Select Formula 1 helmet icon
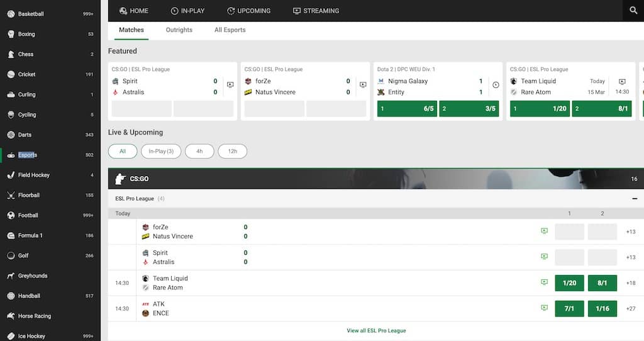Viewport: 644px width, 341px height. (11, 235)
